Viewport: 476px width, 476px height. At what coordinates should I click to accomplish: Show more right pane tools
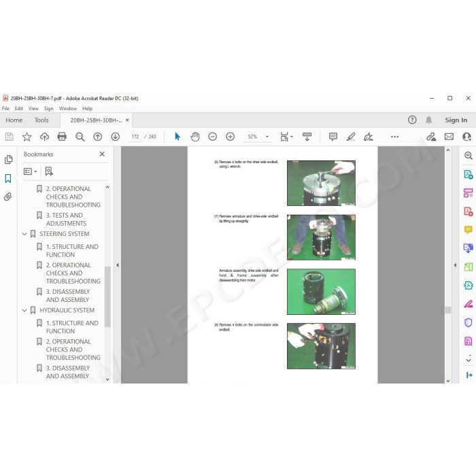[468, 360]
